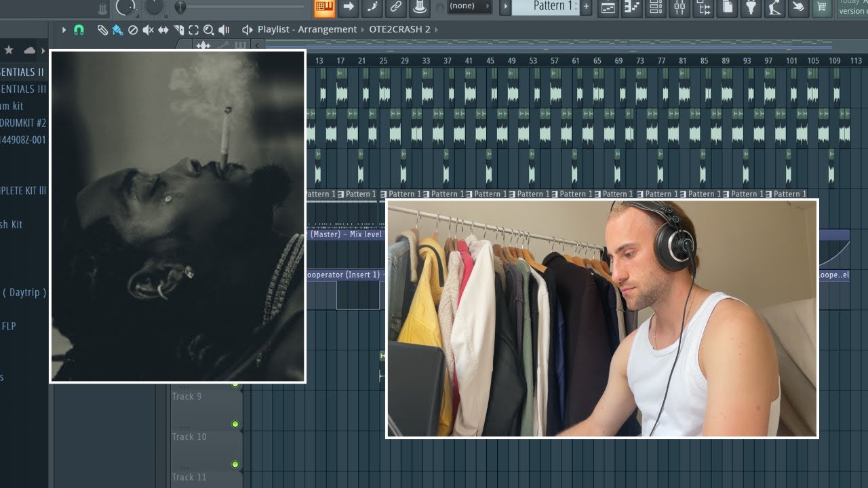Select the Draw pencil tool

tap(102, 30)
